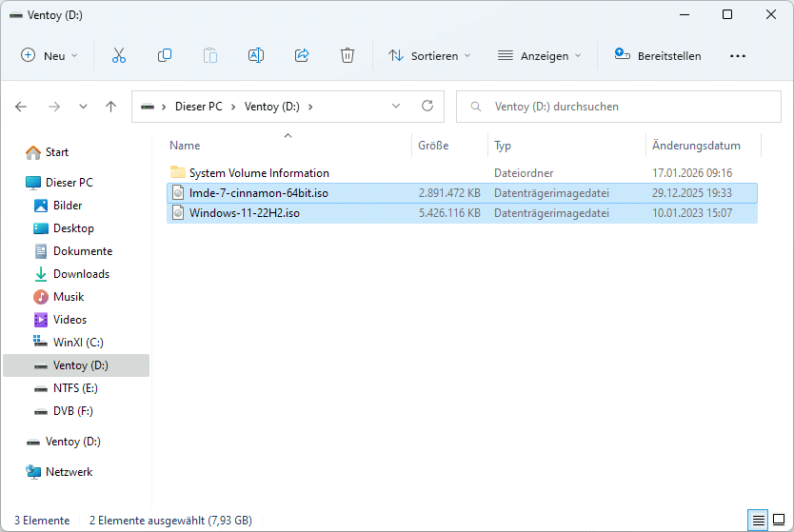Click the Cut scissors icon
This screenshot has height=532, width=794.
pyautogui.click(x=118, y=56)
